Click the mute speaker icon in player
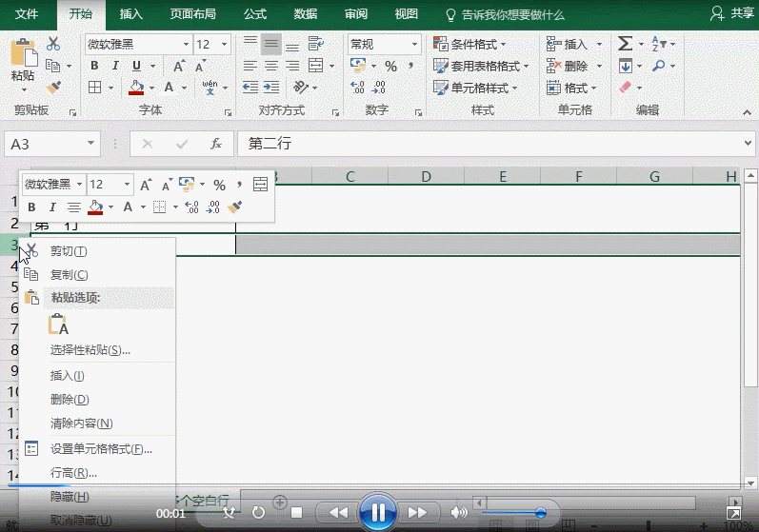 tap(459, 512)
